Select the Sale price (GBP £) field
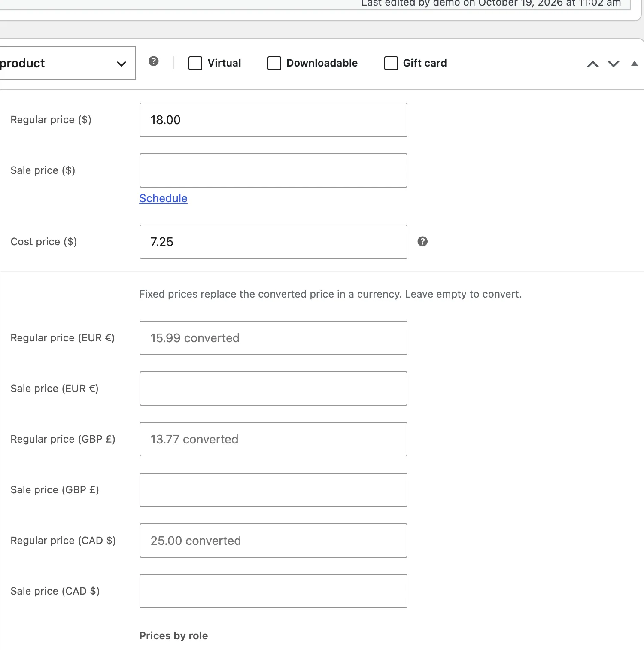This screenshot has height=650, width=644. (273, 490)
